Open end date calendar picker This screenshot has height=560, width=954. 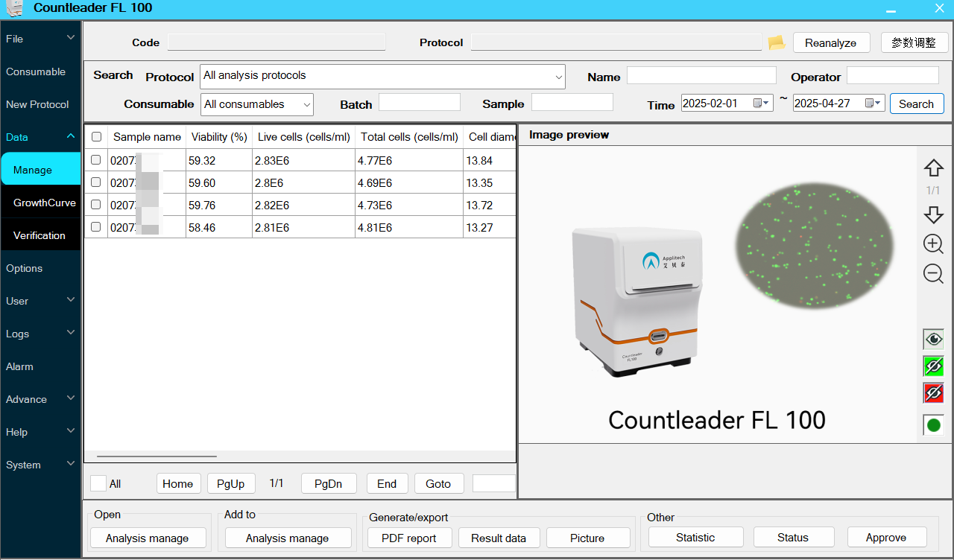click(874, 104)
